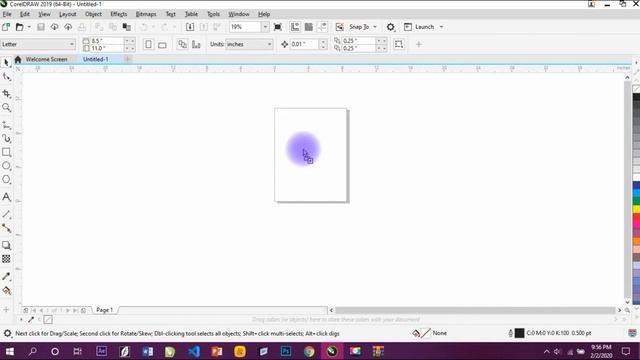The height and width of the screenshot is (360, 640).
Task: Click the add new document tab button
Action: (127, 59)
